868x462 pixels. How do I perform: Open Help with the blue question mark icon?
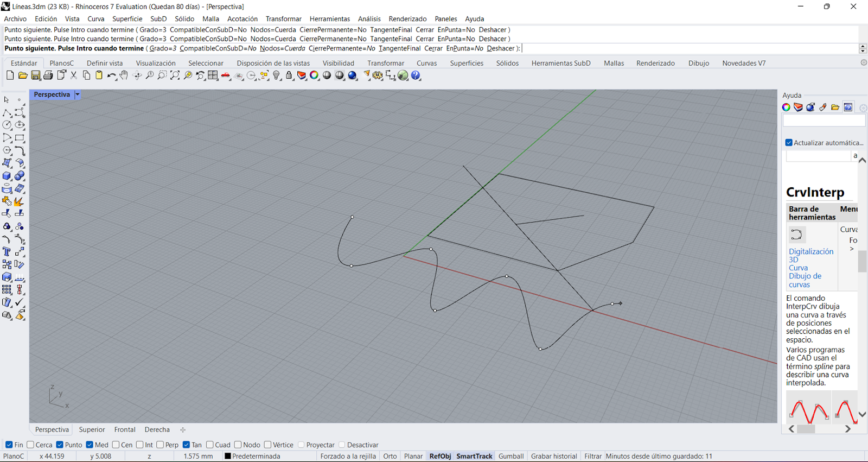click(x=416, y=75)
